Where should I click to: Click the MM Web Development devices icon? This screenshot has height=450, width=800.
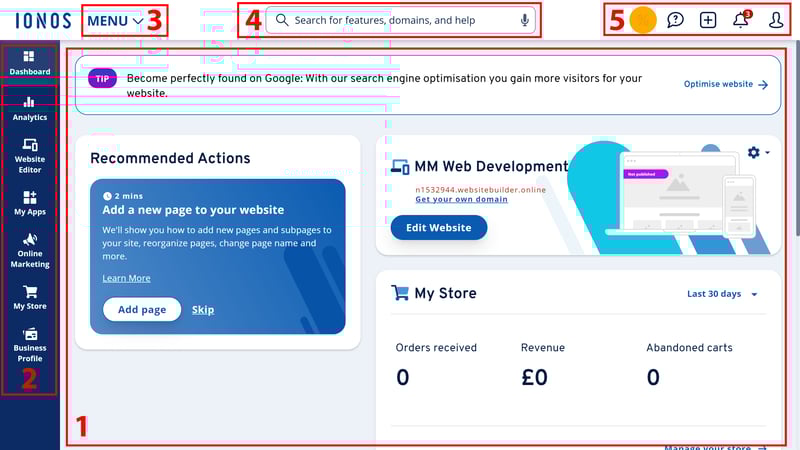(x=400, y=167)
